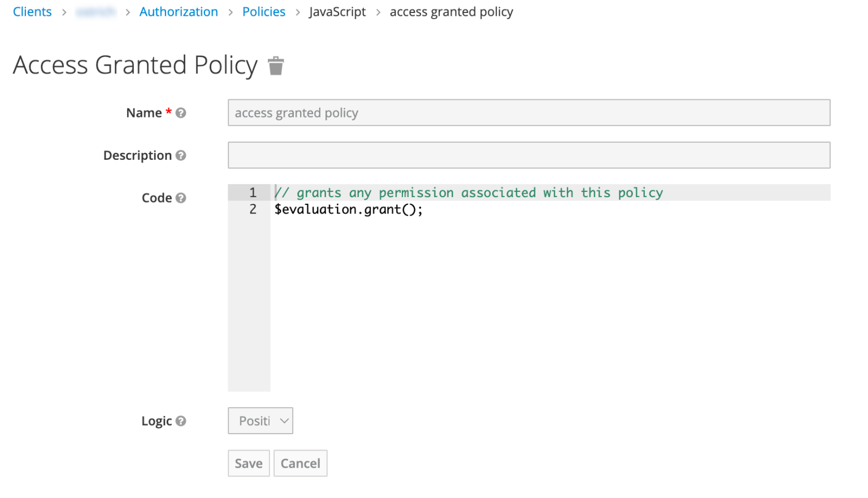View help info for the Logic setting
The height and width of the screenshot is (498, 868).
[181, 421]
